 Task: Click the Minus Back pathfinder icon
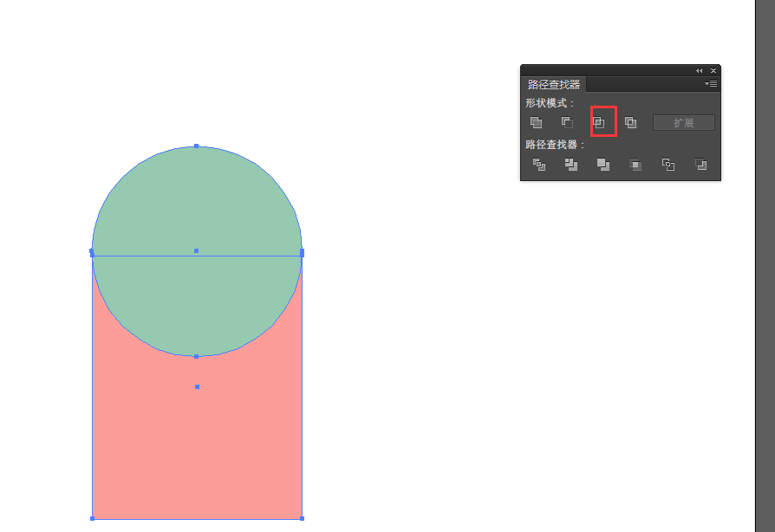click(x=698, y=164)
